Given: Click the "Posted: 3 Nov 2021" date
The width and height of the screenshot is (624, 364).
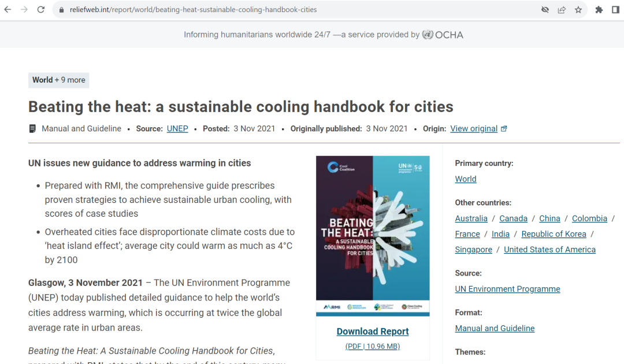Looking at the screenshot, I should coord(239,128).
